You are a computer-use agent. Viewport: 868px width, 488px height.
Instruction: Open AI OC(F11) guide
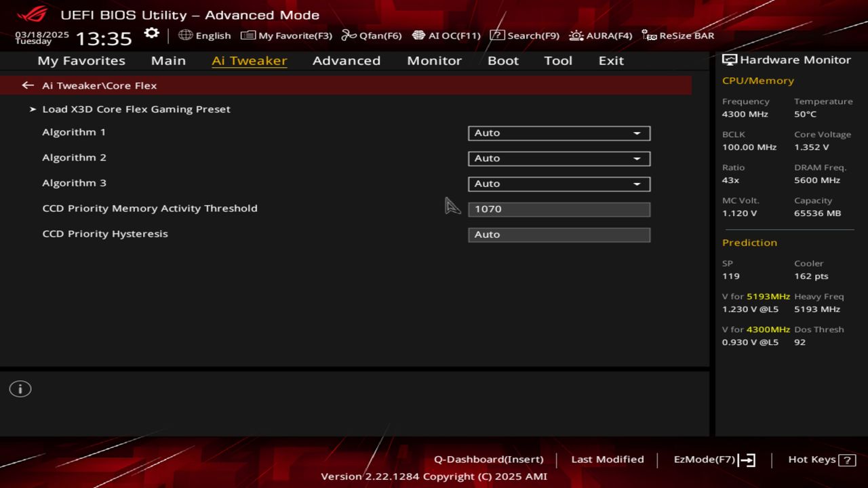(446, 36)
